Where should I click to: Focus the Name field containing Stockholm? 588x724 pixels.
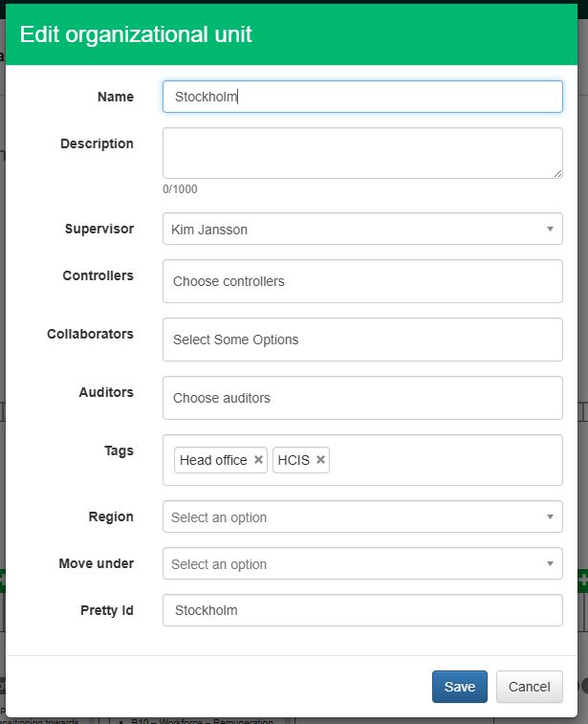pos(362,97)
